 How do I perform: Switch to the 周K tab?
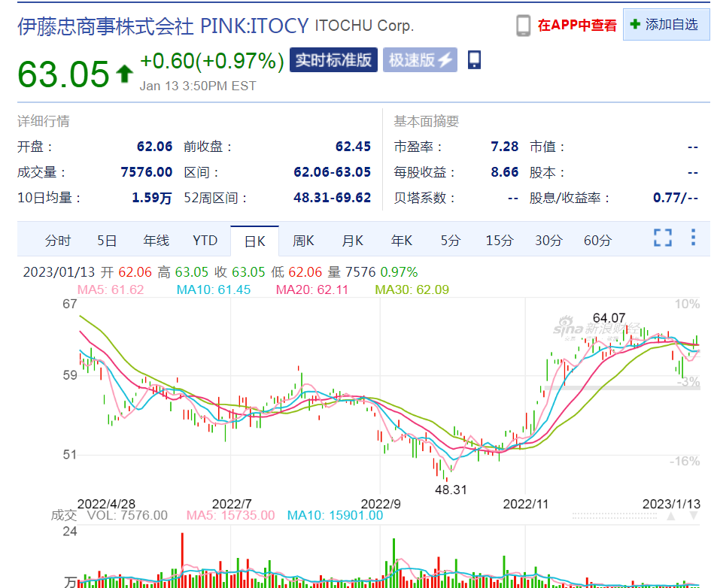tap(303, 241)
